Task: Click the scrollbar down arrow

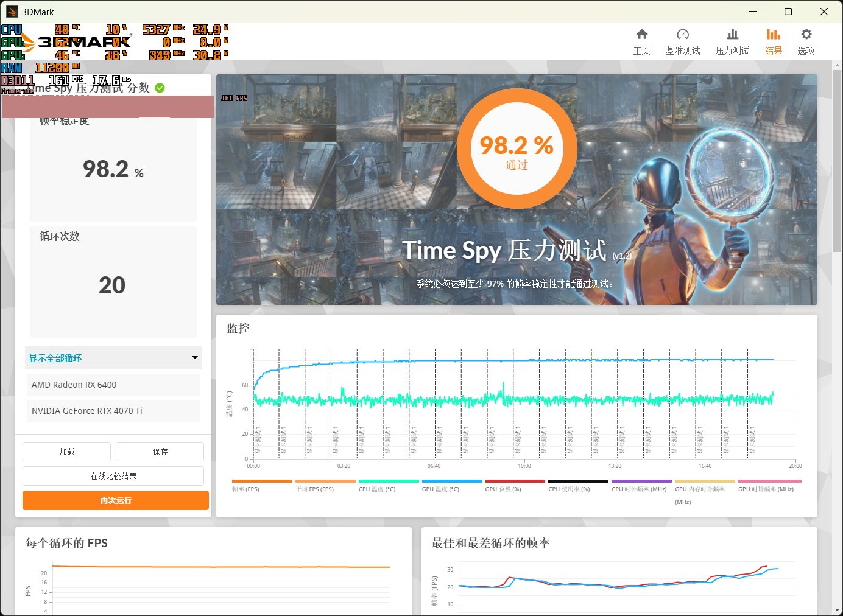Action: pos(837,610)
